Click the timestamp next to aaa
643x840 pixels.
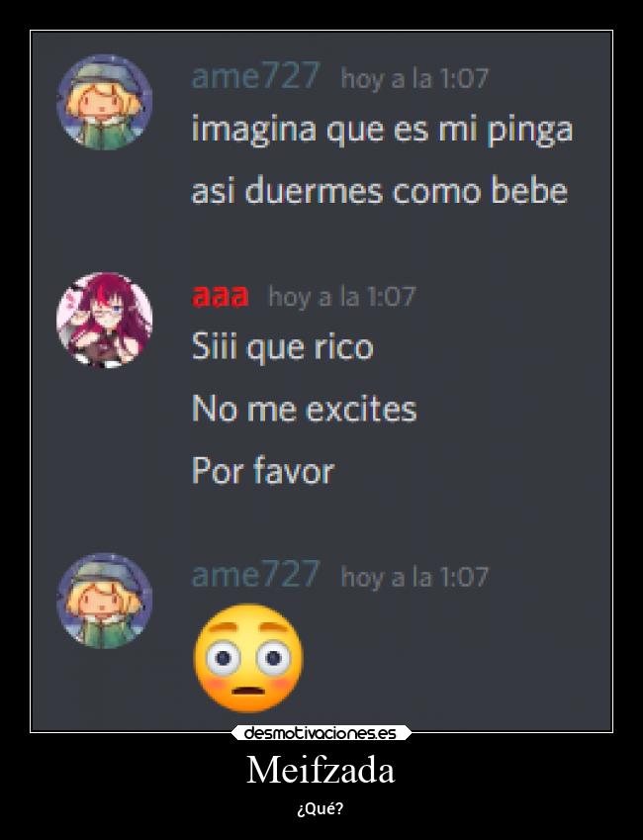[x=342, y=297]
